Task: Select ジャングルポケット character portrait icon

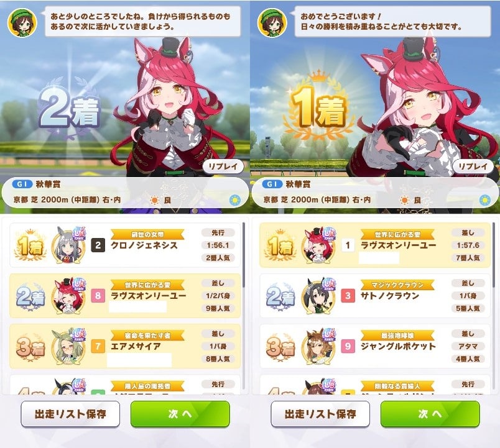Action: (319, 346)
